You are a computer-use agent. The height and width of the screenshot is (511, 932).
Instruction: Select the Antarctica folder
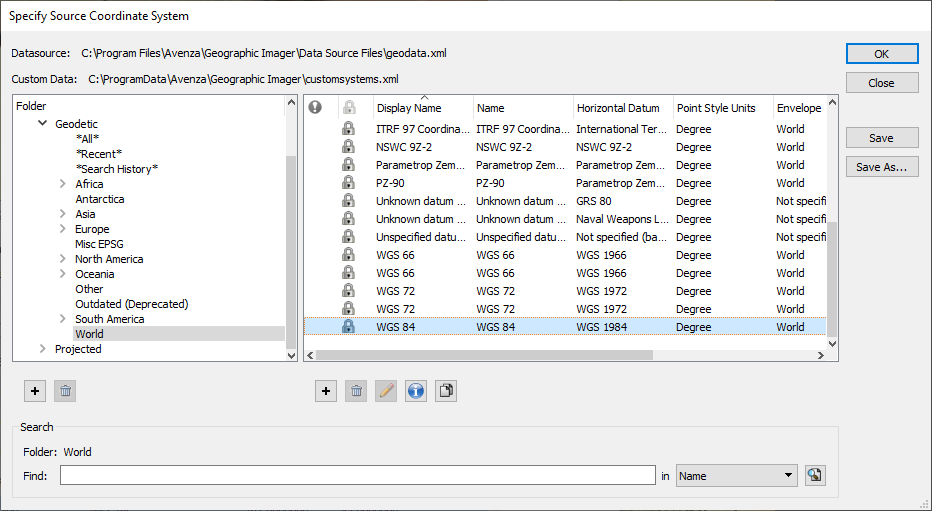(x=100, y=199)
